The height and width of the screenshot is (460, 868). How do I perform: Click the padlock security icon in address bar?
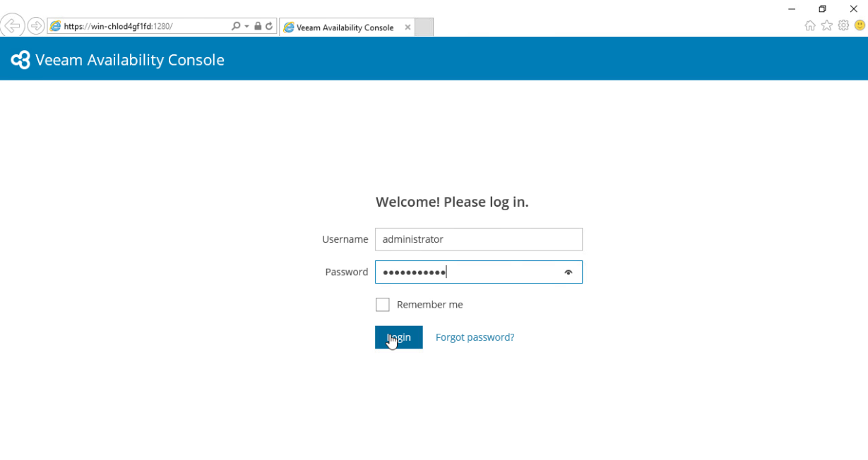(x=258, y=26)
